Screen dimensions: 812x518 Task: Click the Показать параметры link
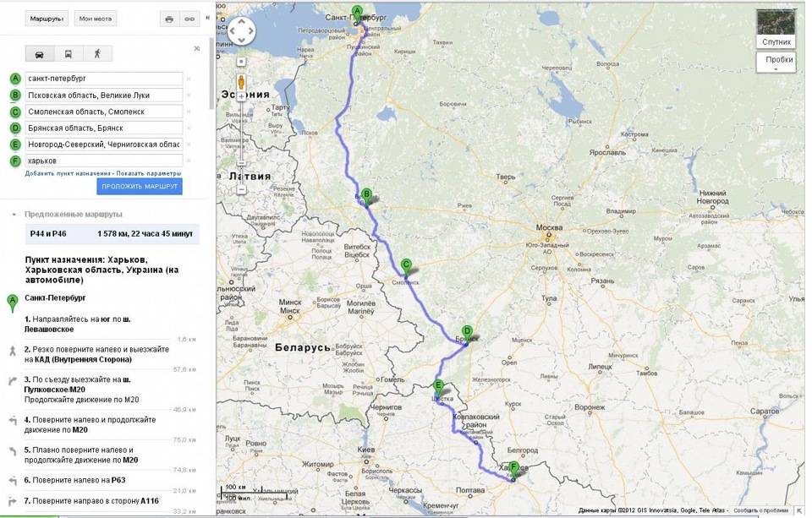(x=149, y=173)
